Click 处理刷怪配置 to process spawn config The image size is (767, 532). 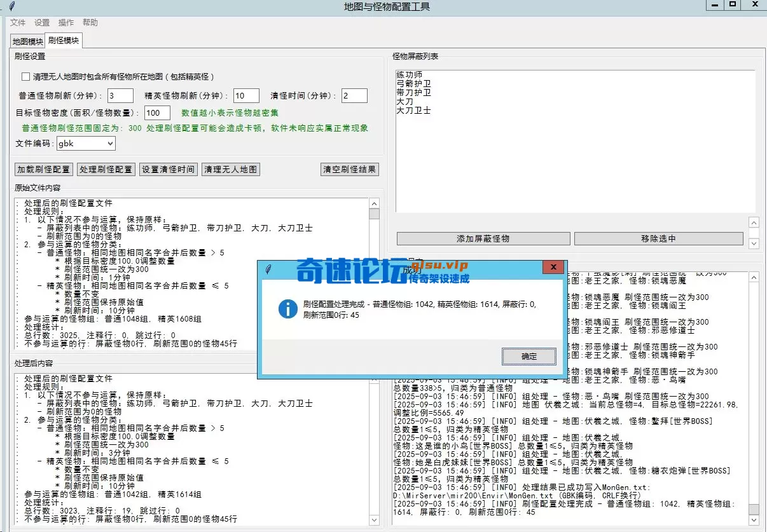point(106,169)
